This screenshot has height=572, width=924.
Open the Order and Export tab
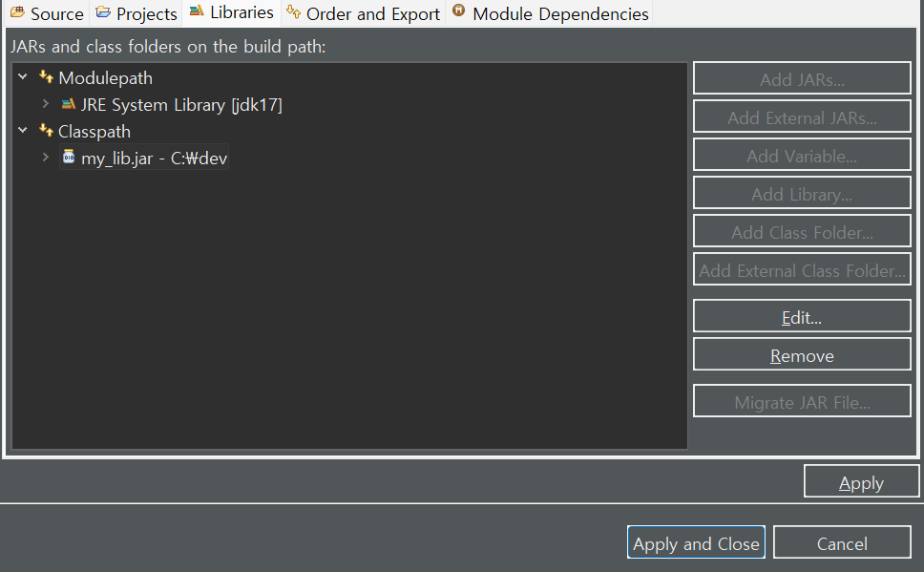[363, 13]
